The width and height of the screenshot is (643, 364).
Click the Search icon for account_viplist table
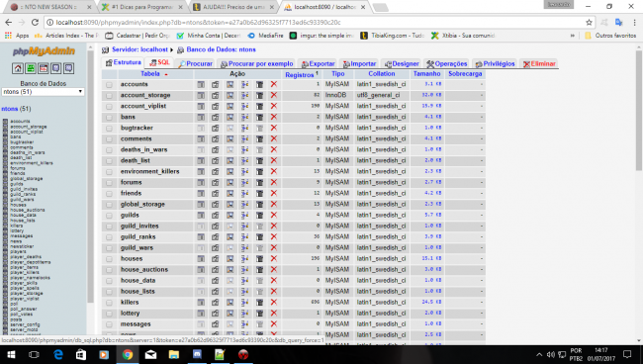tap(230, 106)
